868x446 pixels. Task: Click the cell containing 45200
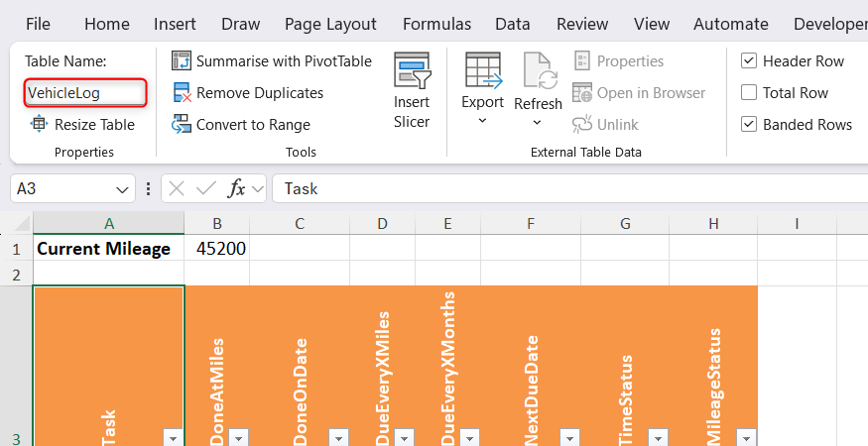tap(217, 249)
